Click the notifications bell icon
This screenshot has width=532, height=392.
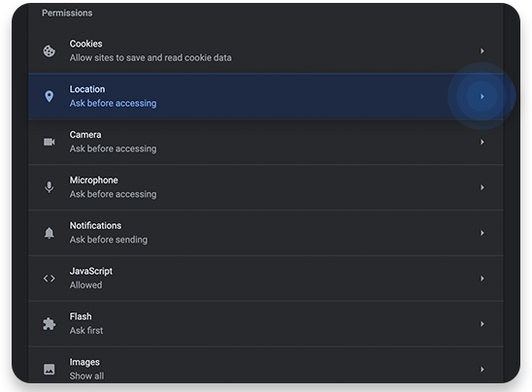coord(50,233)
